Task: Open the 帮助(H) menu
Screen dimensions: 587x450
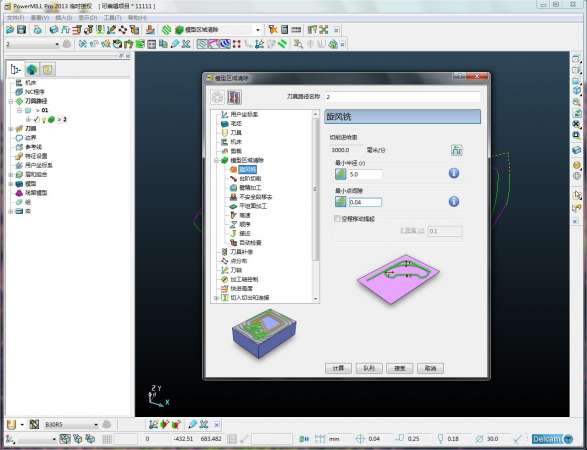Action: (x=137, y=18)
